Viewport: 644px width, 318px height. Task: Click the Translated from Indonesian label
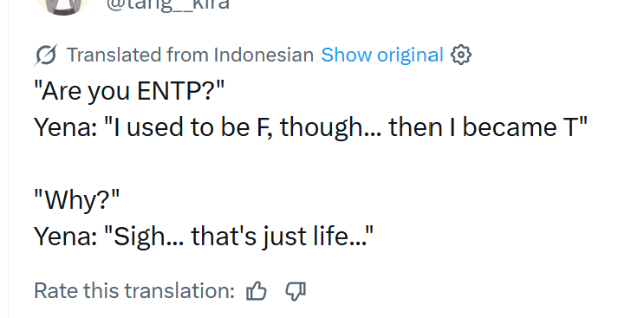[190, 55]
